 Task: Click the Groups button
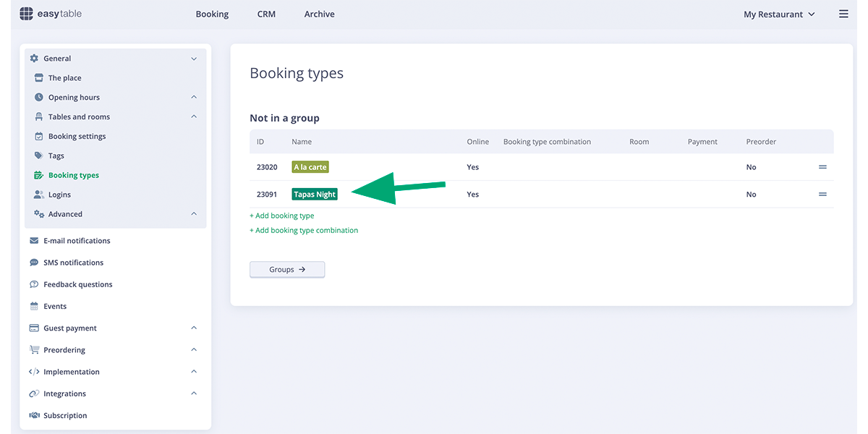tap(287, 269)
